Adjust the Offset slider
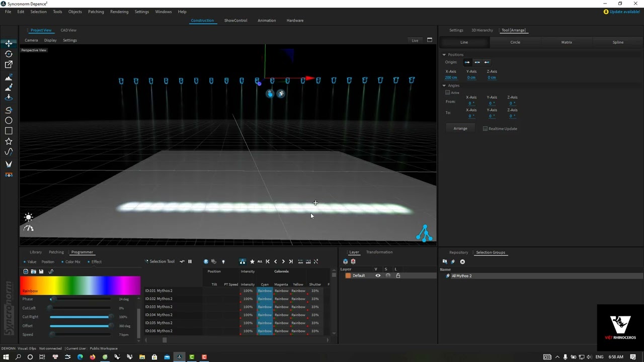This screenshot has width=644, height=362. 80,326
